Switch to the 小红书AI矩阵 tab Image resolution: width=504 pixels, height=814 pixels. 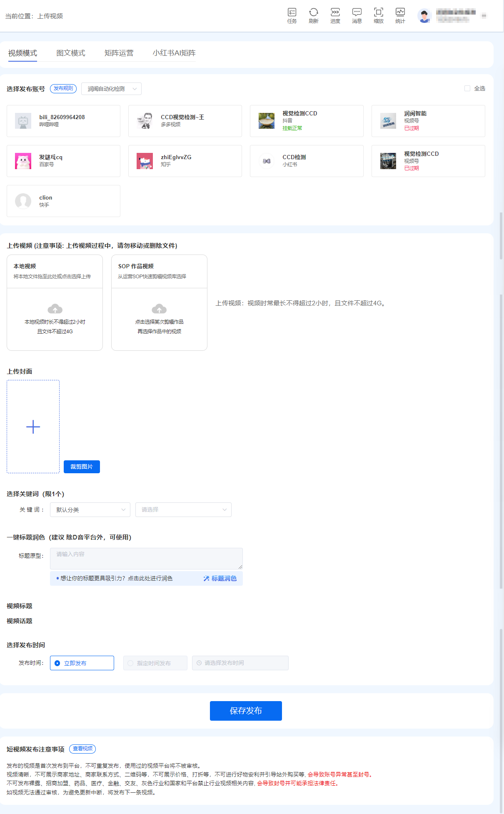174,53
